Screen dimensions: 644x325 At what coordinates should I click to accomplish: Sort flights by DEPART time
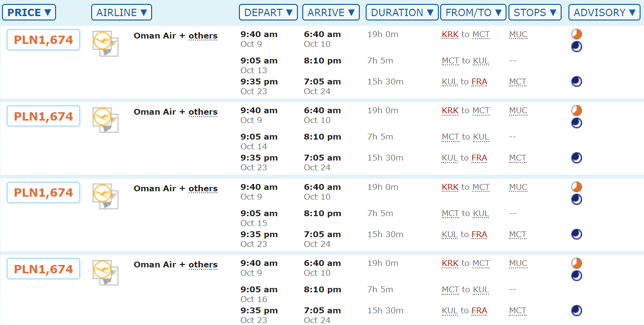click(x=268, y=12)
